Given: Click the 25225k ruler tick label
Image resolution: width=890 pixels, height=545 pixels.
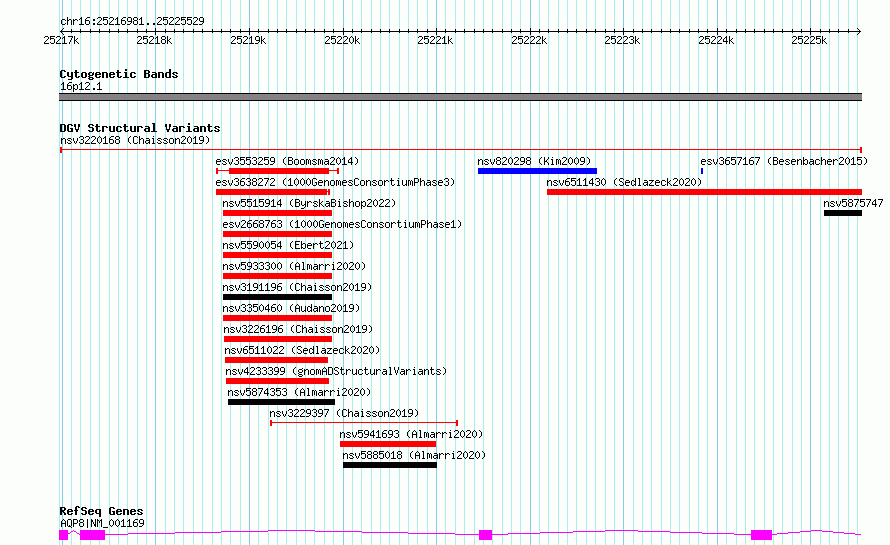Looking at the screenshot, I should point(809,40).
